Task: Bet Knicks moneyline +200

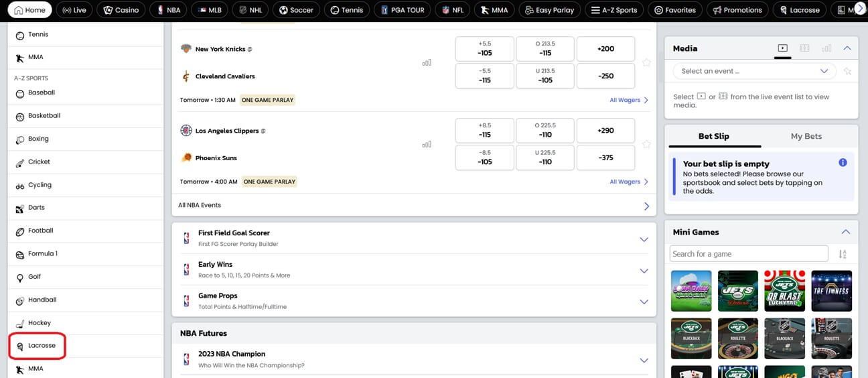Action: (x=605, y=48)
